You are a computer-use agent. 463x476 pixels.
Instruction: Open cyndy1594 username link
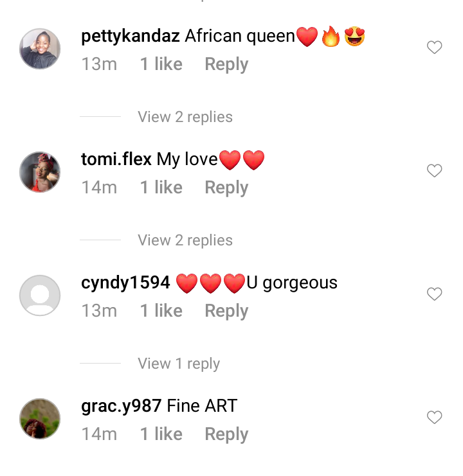pos(125,283)
